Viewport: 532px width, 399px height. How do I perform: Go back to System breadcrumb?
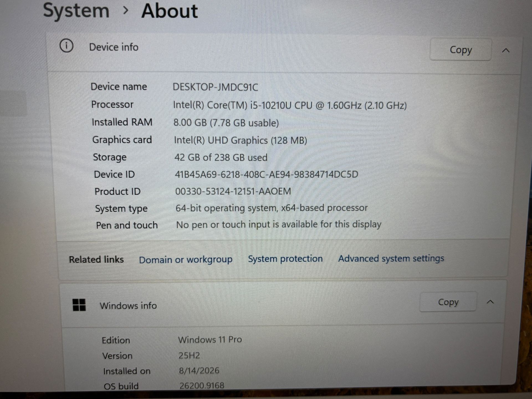point(76,11)
